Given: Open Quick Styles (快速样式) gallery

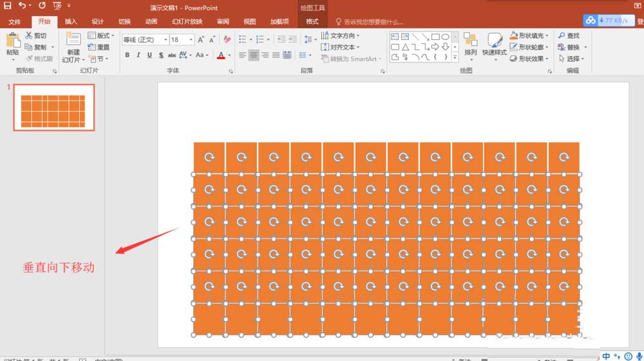Looking at the screenshot, I should click(x=494, y=46).
